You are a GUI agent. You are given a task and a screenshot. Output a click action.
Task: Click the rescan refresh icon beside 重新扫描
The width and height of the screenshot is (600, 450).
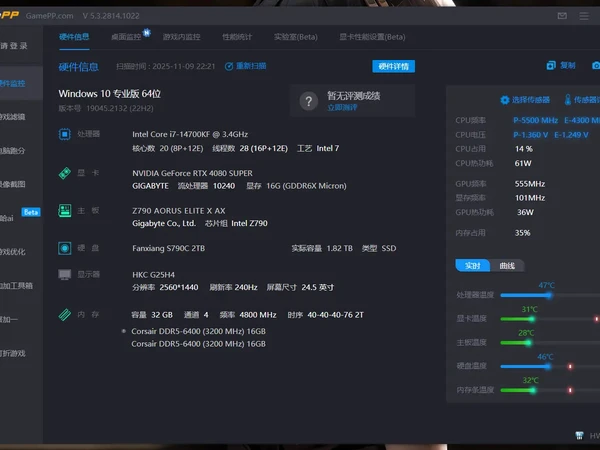[229, 66]
